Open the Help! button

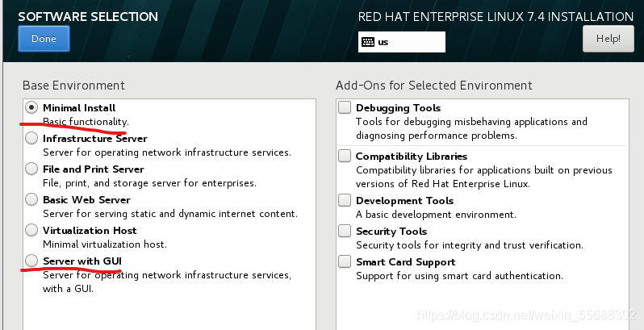pos(608,39)
